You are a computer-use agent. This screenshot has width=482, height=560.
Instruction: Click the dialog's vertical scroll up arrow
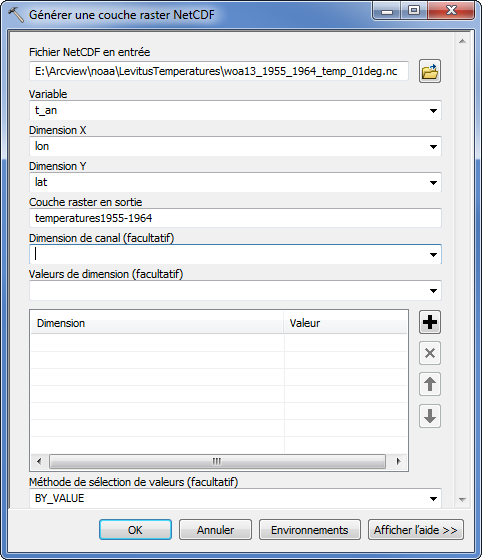tap(462, 41)
